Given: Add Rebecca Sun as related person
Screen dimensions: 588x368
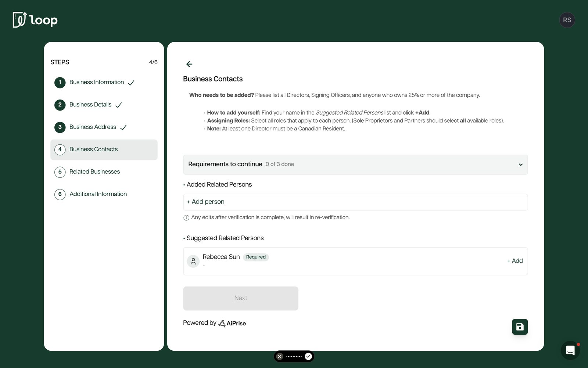Looking at the screenshot, I should 515,261.
